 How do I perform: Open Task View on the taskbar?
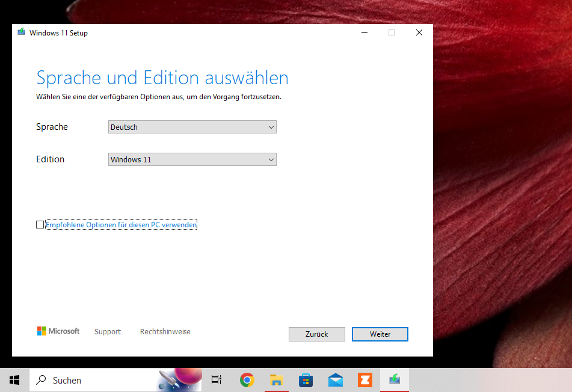[217, 380]
